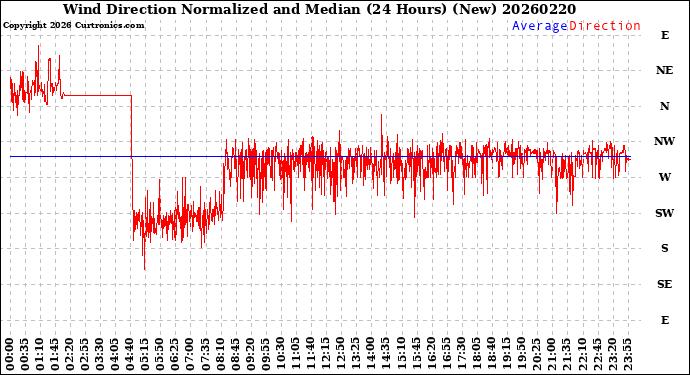This screenshot has height=375, width=690.
Task: Click the 18:05 time axis label
Action: tap(477, 355)
